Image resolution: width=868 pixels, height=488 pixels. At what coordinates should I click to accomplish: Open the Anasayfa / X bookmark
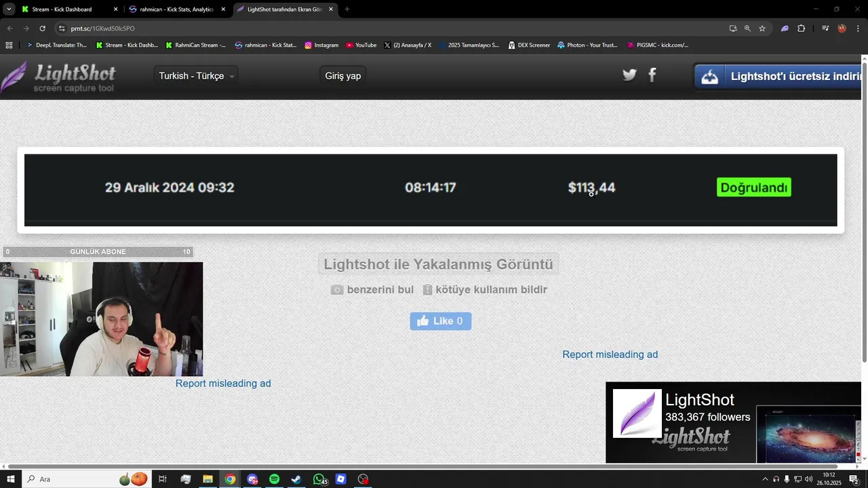408,45
